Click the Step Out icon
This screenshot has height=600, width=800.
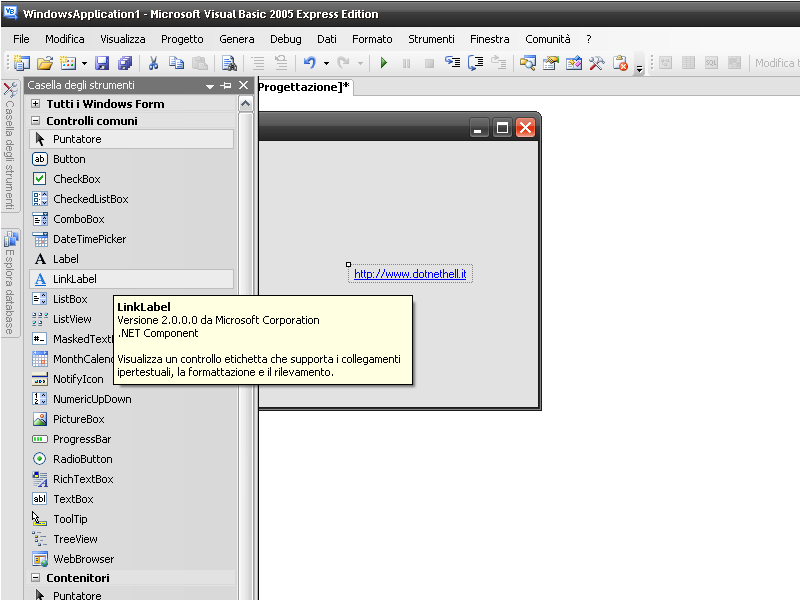(x=498, y=63)
